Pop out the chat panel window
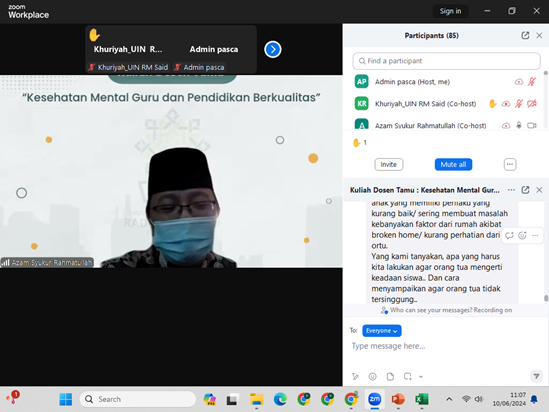 click(x=525, y=190)
